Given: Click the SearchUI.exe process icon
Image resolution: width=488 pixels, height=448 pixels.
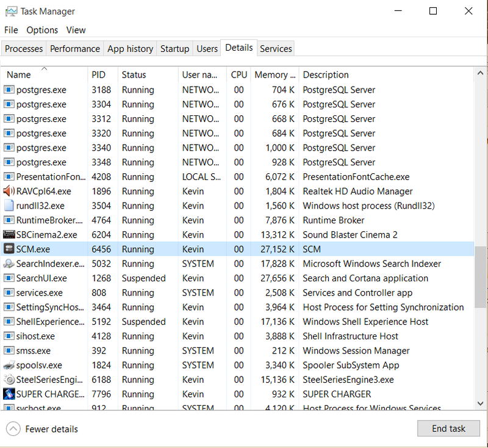Looking at the screenshot, I should [9, 278].
